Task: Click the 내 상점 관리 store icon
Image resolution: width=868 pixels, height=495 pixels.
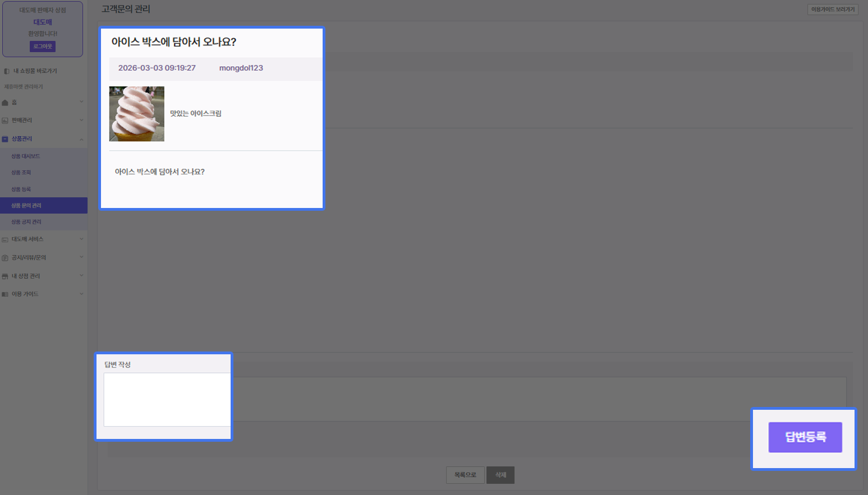Action: pyautogui.click(x=5, y=276)
